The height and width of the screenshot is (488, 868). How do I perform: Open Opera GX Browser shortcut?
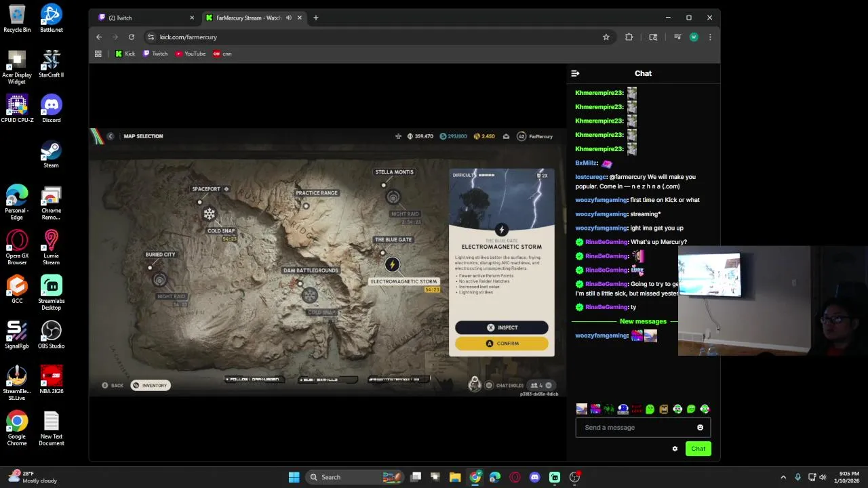17,248
